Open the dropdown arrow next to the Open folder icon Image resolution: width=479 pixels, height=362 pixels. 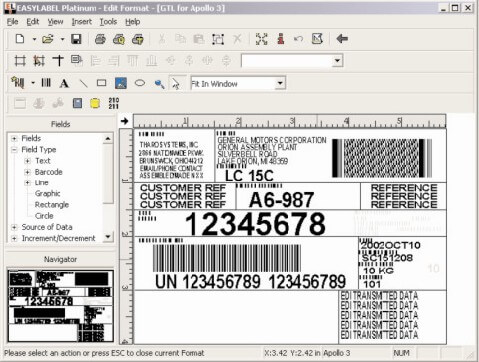[x=62, y=39]
